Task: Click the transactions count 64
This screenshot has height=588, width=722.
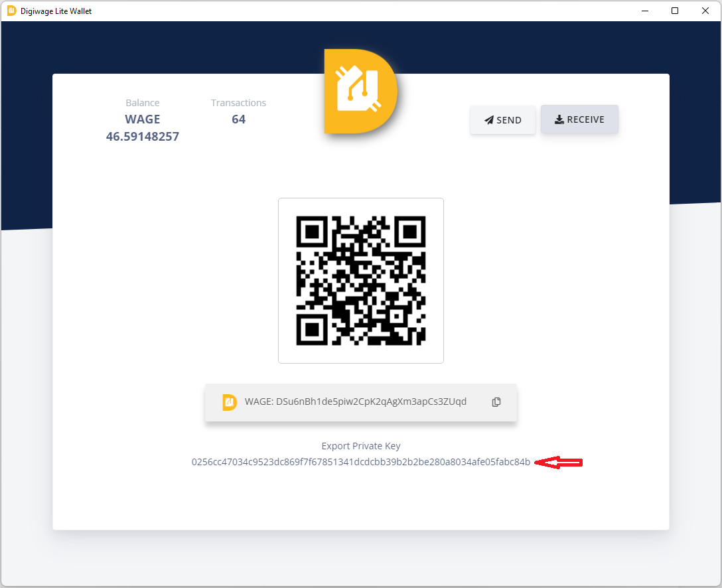Action: (238, 119)
